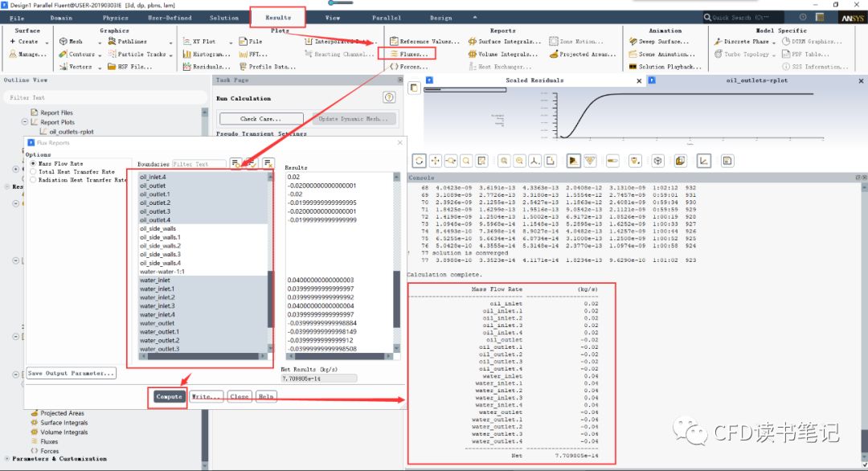This screenshot has width=868, height=471.
Task: Click the Task Page help question icon
Action: click(x=389, y=97)
